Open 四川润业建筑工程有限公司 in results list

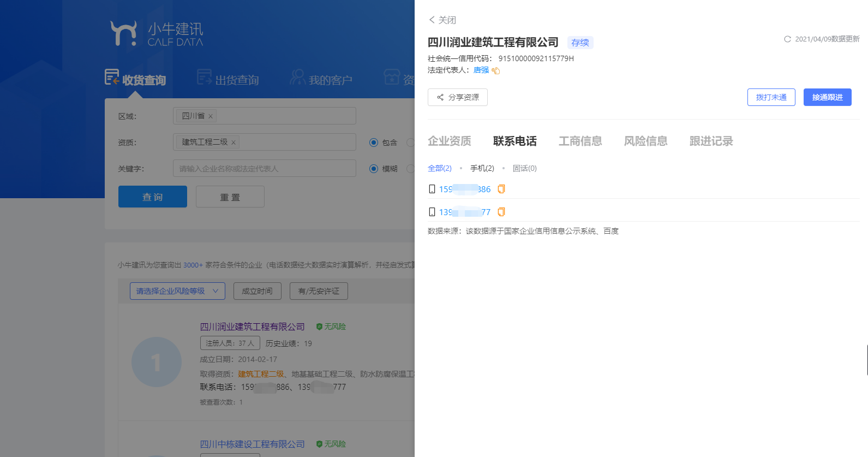pyautogui.click(x=253, y=327)
